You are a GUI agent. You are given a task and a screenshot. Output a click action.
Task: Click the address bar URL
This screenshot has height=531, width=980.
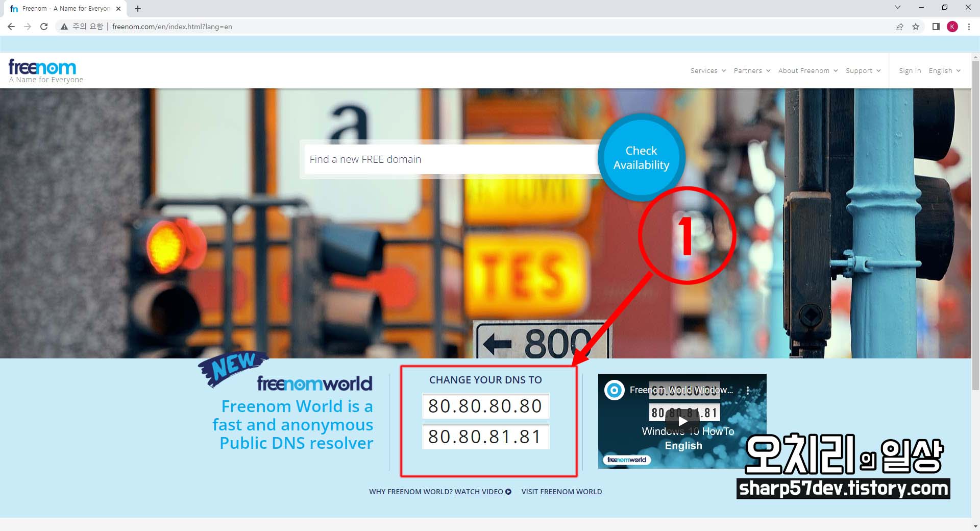point(172,27)
